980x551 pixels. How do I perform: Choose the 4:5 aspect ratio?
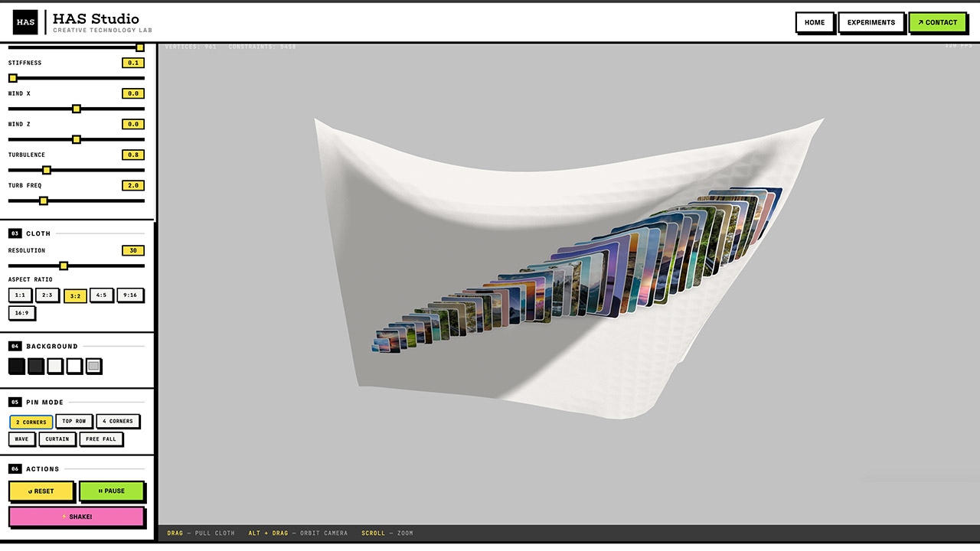102,295
